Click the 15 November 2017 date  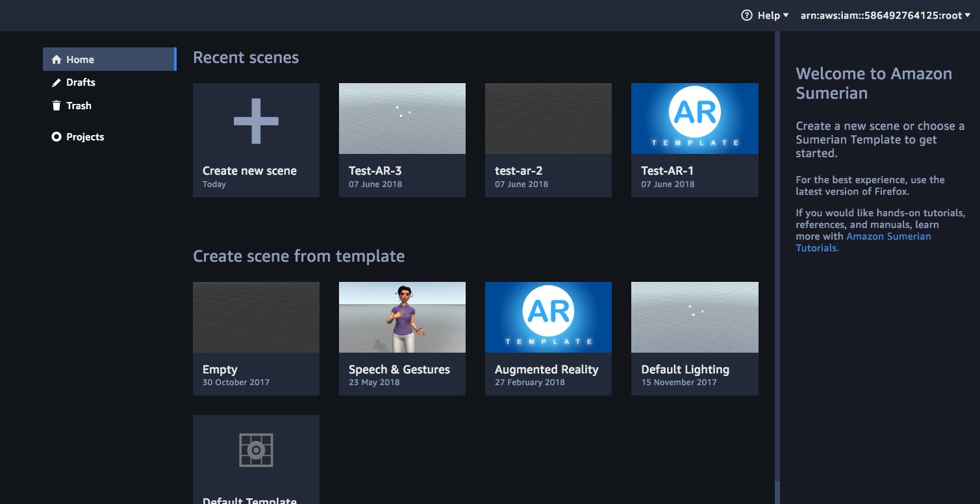pos(679,383)
